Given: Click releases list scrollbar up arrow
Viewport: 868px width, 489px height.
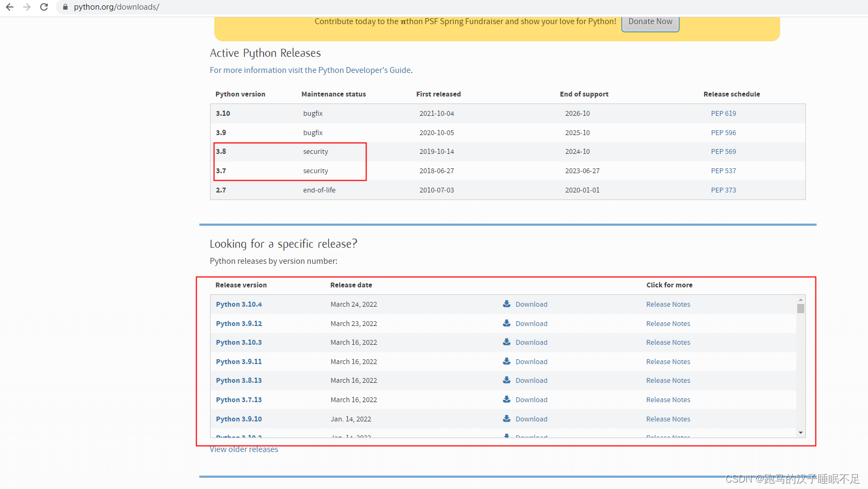Looking at the screenshot, I should 800,300.
